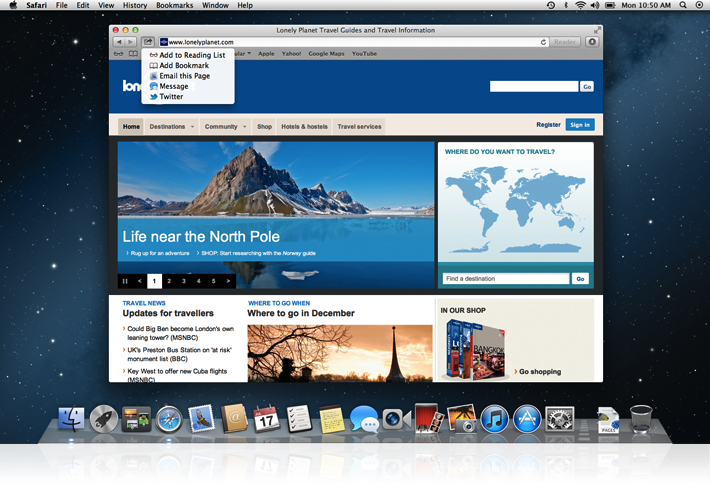This screenshot has height=484, width=710.
Task: Open the Bookmarks menu in menu bar
Action: (x=174, y=5)
